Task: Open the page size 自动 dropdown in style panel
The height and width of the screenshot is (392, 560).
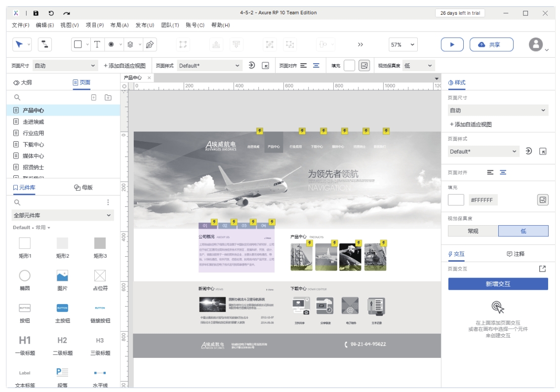Action: point(498,111)
